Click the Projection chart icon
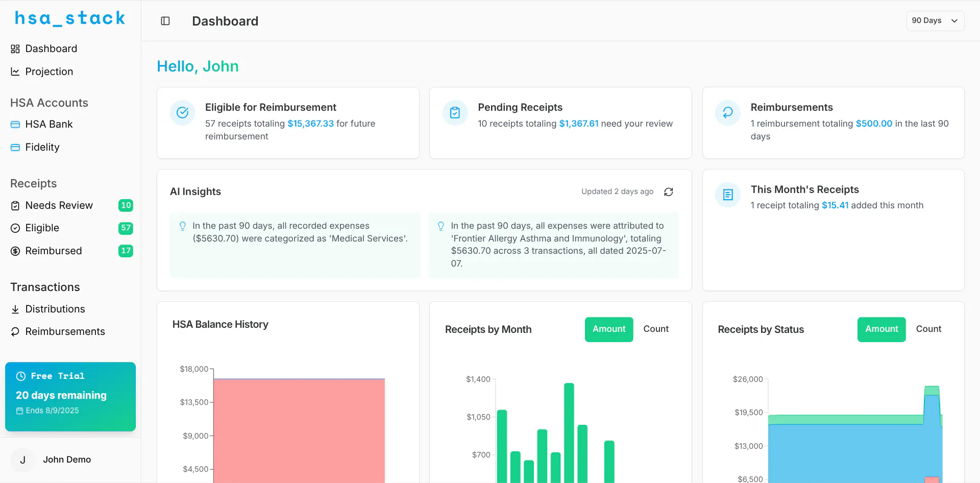Screen dimensions: 980x483 tap(15, 72)
